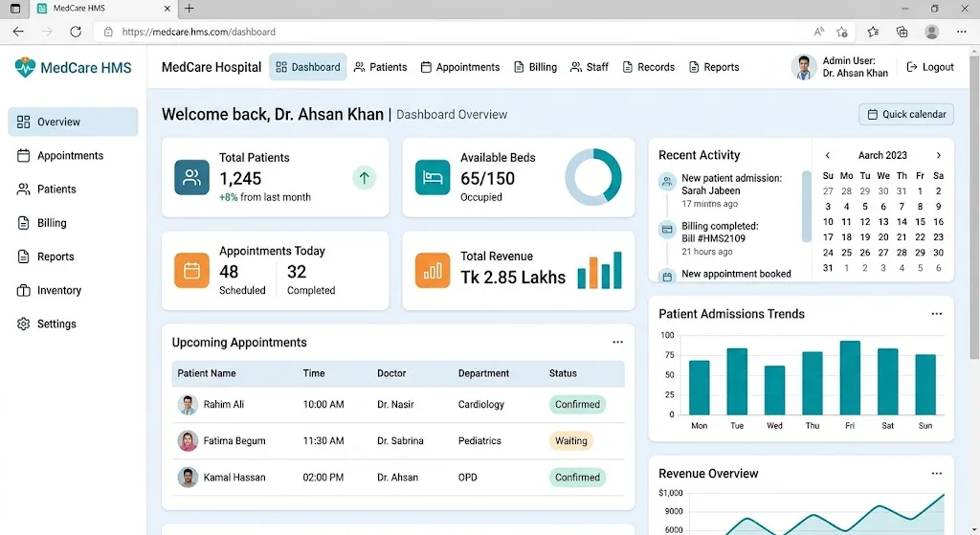Viewport: 980px width, 535px height.
Task: Open the Total Patients people icon
Action: 191,177
